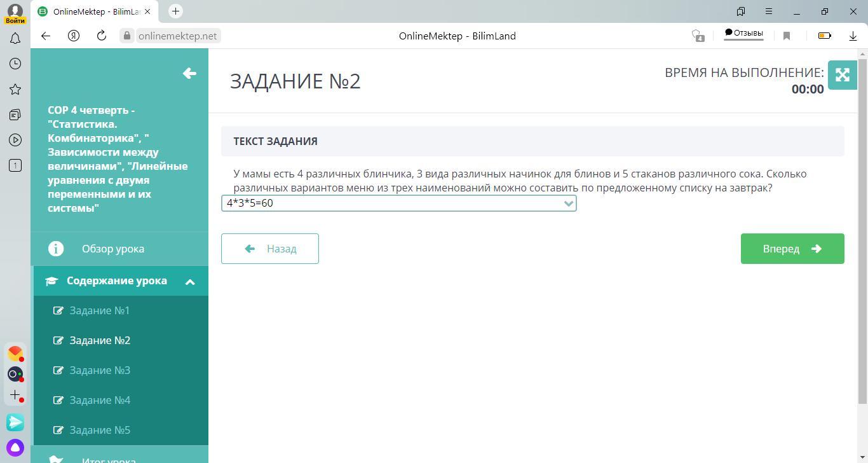Collapse the sidebar with the left arrow

[x=189, y=74]
